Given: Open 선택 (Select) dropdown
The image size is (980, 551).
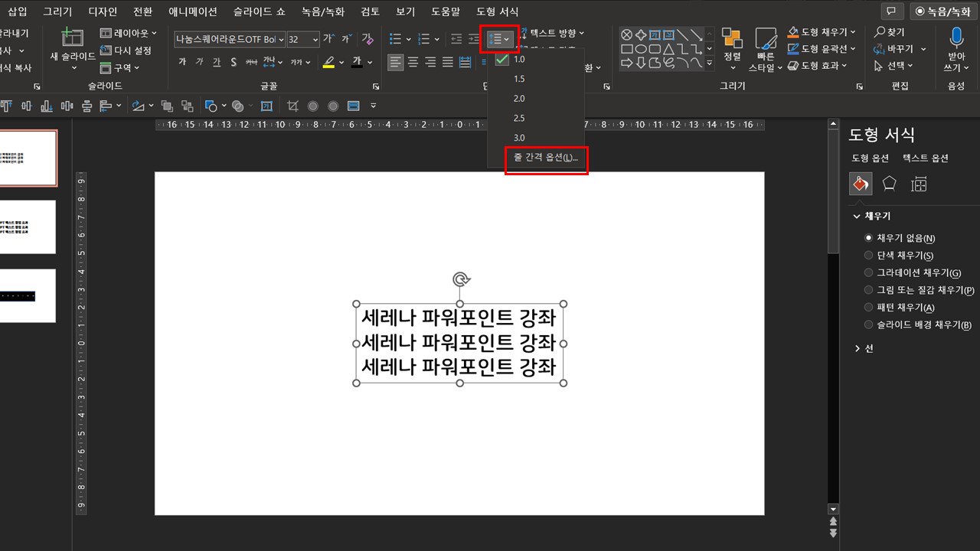Looking at the screenshot, I should coord(894,66).
